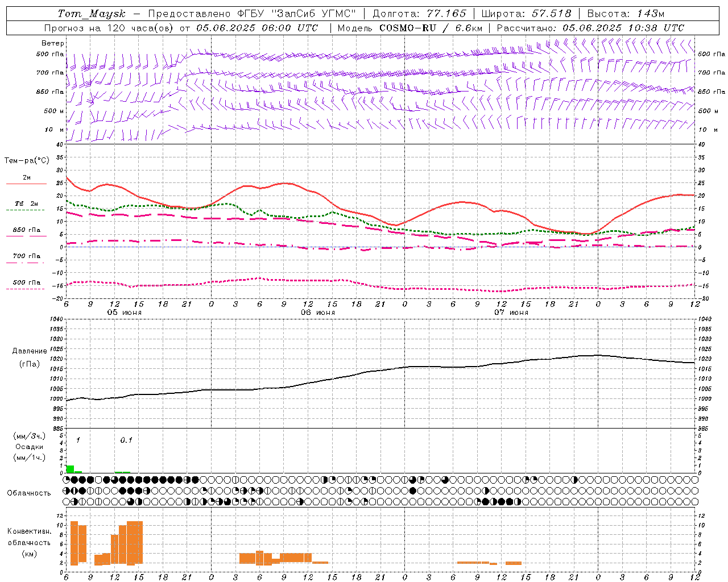Viewport: 728px width, 582px height.
Task: Click the Облачность row label
Action: (29, 493)
